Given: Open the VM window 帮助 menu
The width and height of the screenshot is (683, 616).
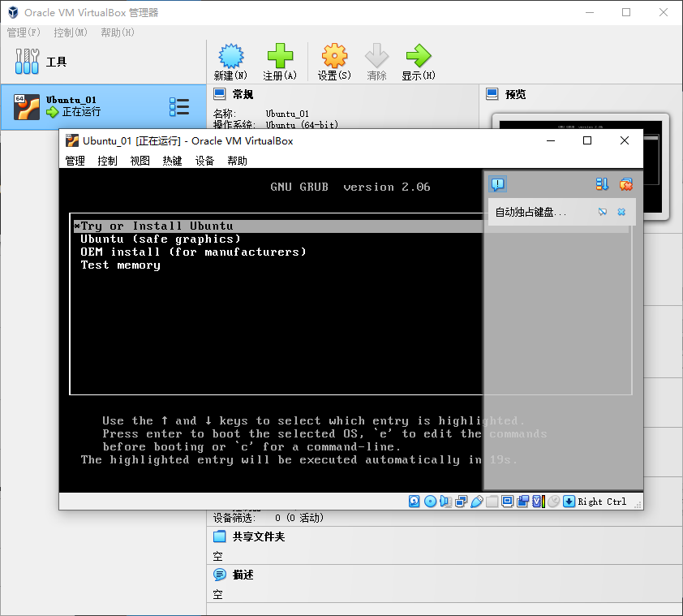Looking at the screenshot, I should [x=237, y=161].
